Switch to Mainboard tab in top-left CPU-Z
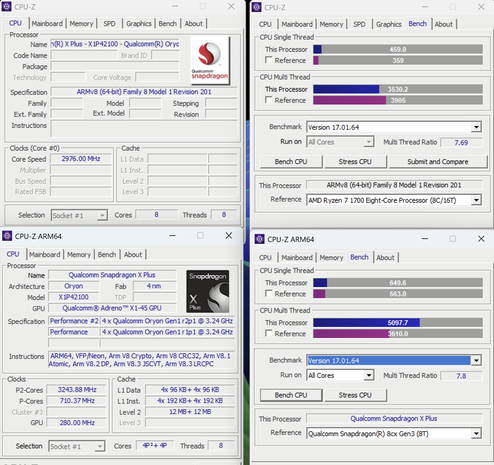 [x=47, y=24]
